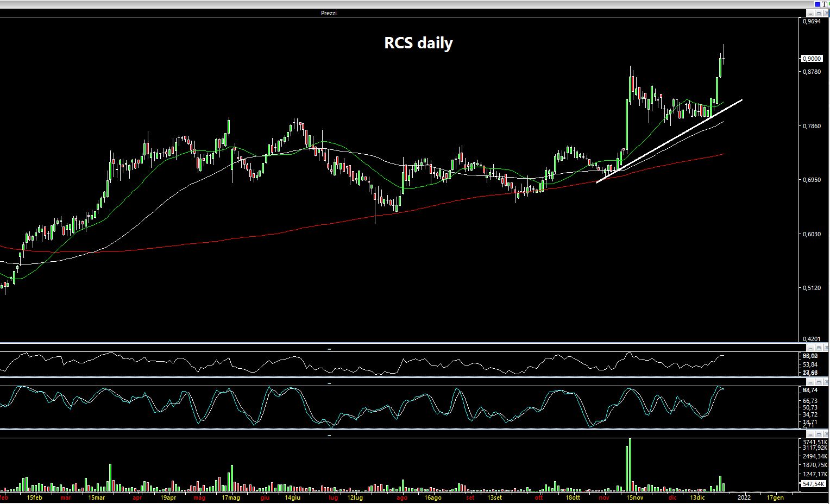This screenshot has height=504, width=830.
Task: Click the 18ott date label
Action: (x=573, y=497)
